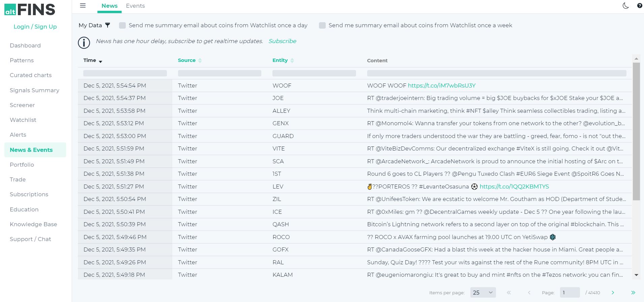This screenshot has width=644, height=302.
Task: Open Alerts in sidebar
Action: tap(18, 135)
